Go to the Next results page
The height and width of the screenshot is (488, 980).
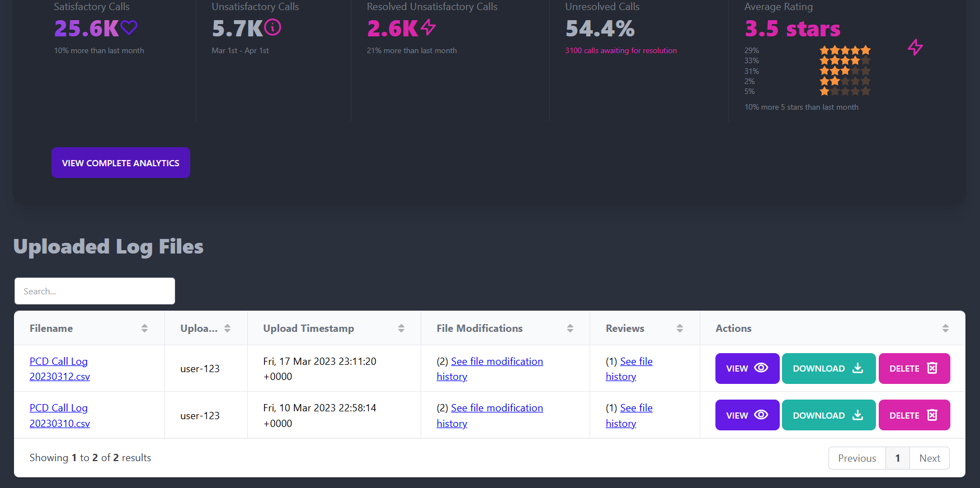click(929, 458)
